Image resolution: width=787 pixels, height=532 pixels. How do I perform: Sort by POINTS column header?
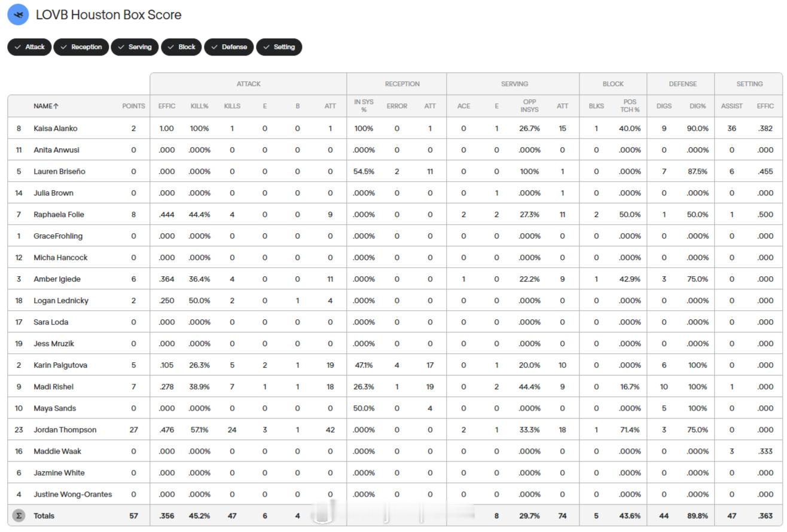pos(133,106)
